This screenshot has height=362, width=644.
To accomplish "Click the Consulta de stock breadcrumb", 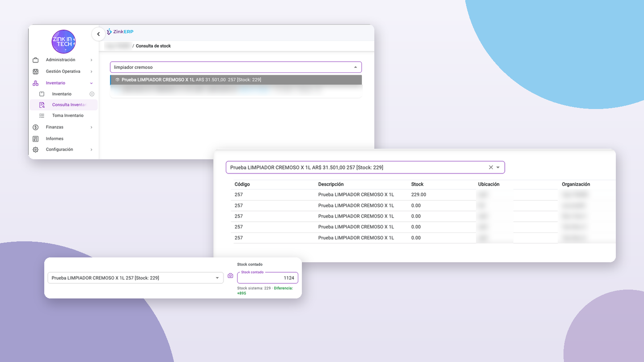I will [153, 46].
